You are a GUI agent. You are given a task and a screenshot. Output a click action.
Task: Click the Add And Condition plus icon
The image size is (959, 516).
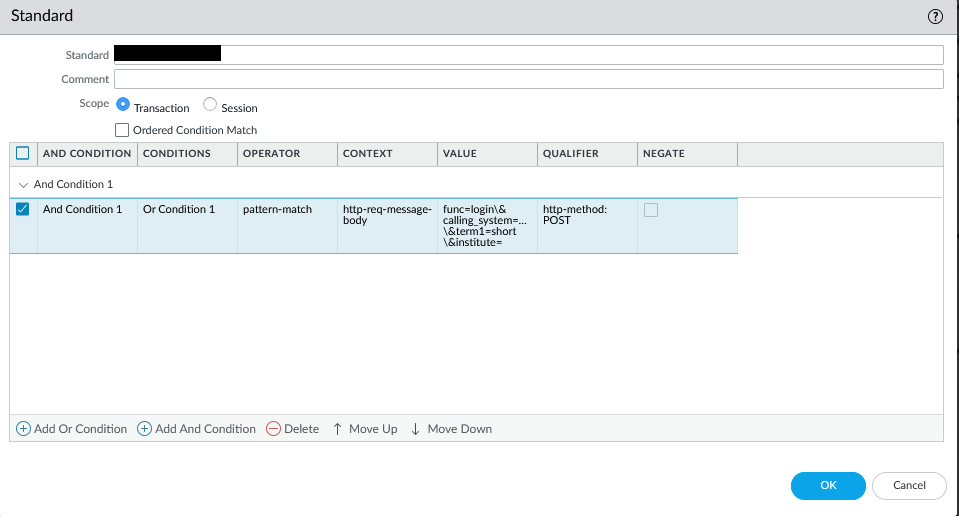pyautogui.click(x=144, y=429)
